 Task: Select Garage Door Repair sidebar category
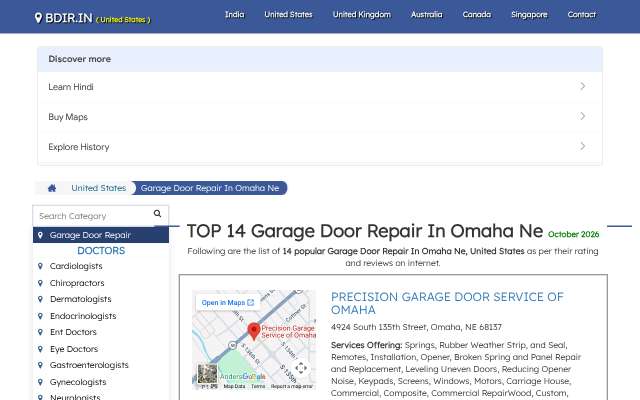click(x=101, y=235)
